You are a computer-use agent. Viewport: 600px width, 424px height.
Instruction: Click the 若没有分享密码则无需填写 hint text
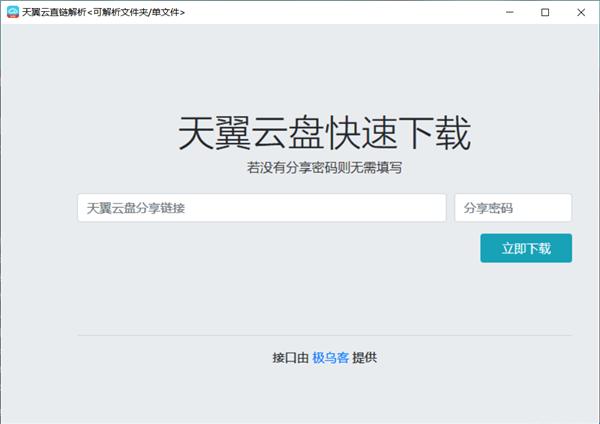324,168
